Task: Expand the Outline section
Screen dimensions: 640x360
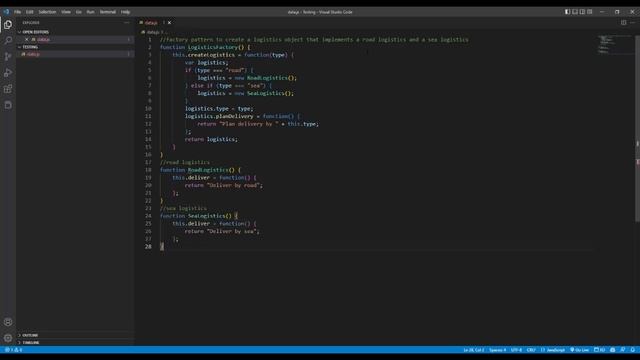Action: pyautogui.click(x=75, y=335)
